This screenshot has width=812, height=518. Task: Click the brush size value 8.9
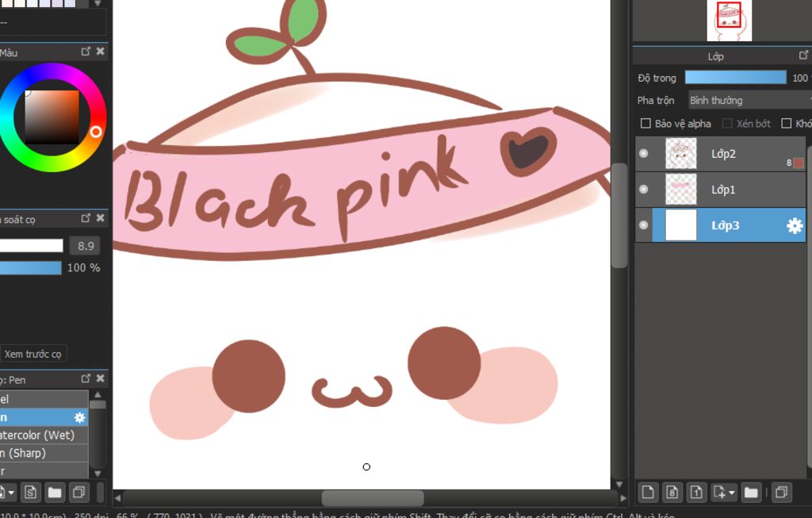click(86, 246)
